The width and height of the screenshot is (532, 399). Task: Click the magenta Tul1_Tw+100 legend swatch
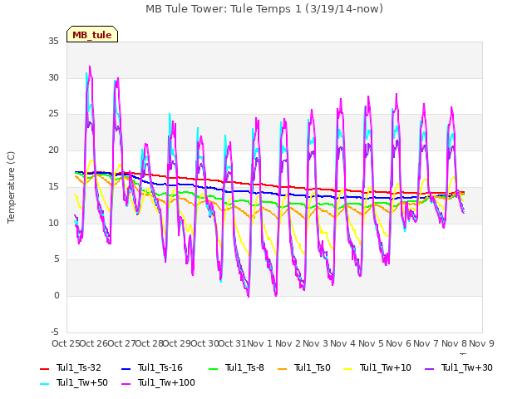(x=126, y=384)
